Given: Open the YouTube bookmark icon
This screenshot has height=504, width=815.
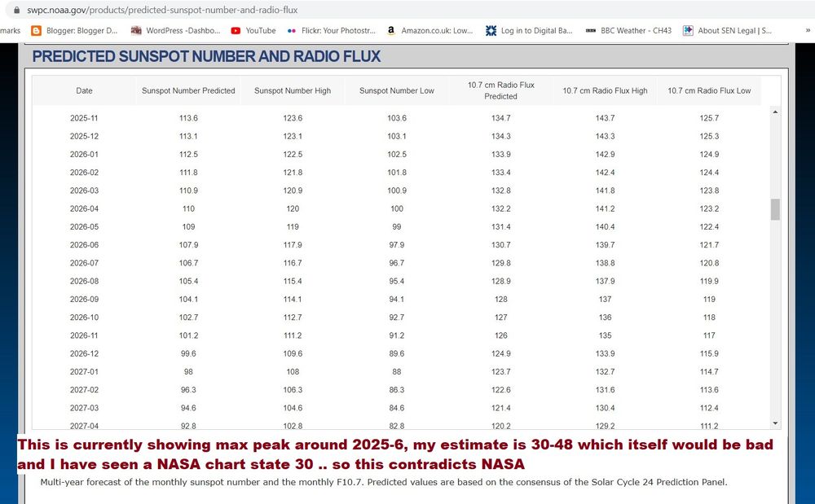Looking at the screenshot, I should coord(236,31).
